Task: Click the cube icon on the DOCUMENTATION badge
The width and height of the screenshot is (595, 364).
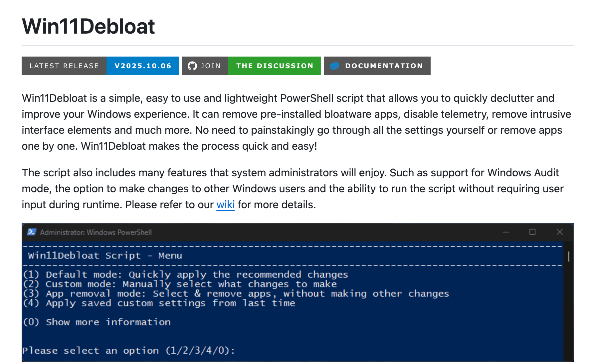Action: point(334,66)
